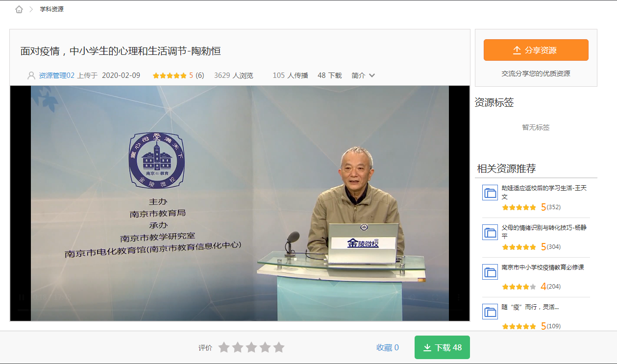Click the folder icon beside 南京市中小学校疫情教育必修课

[x=490, y=271]
